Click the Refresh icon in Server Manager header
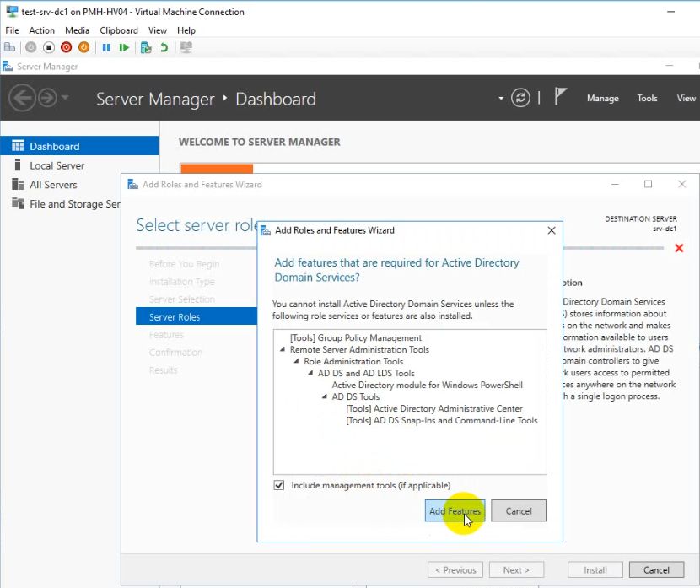The image size is (700, 588). pos(520,98)
